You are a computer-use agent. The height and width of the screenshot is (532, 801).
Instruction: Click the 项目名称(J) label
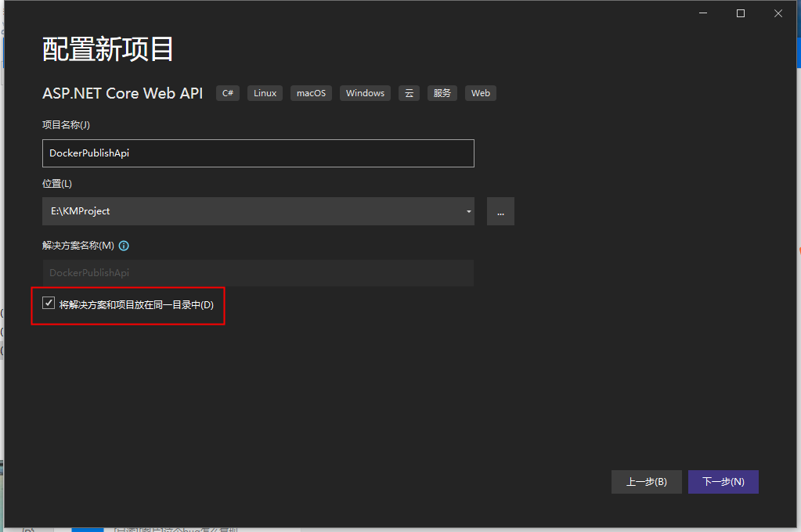pyautogui.click(x=66, y=125)
